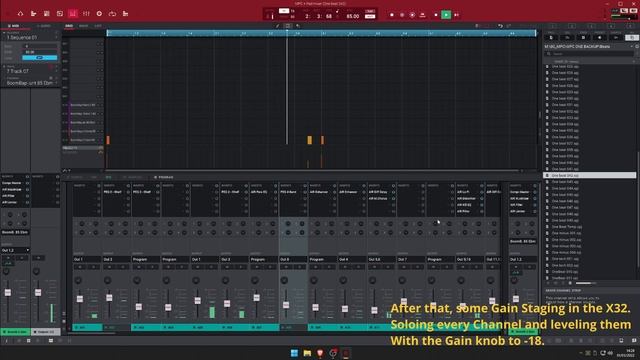Toggle the AIR Lo-Fi insert on/off
This screenshot has width=640, height=360.
482,192
